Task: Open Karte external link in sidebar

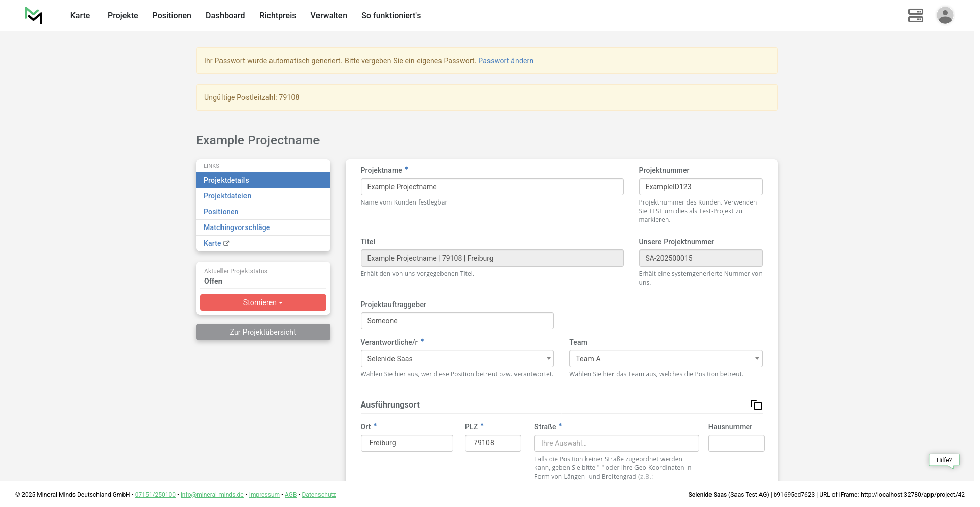Action: (216, 243)
